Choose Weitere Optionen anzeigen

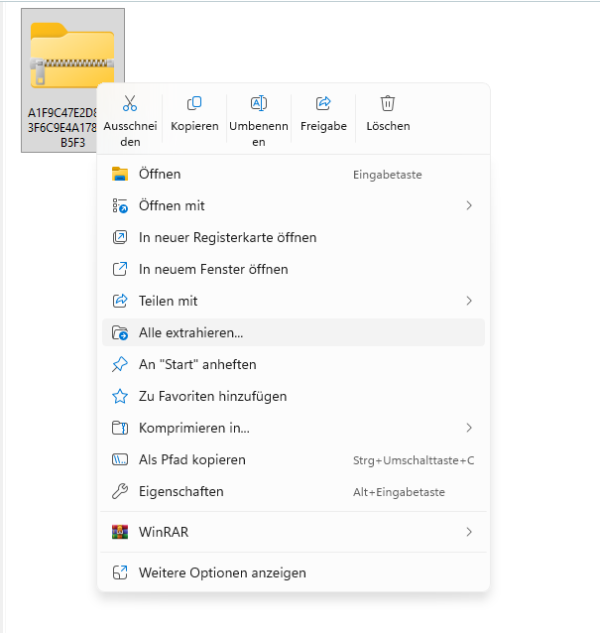click(x=294, y=573)
